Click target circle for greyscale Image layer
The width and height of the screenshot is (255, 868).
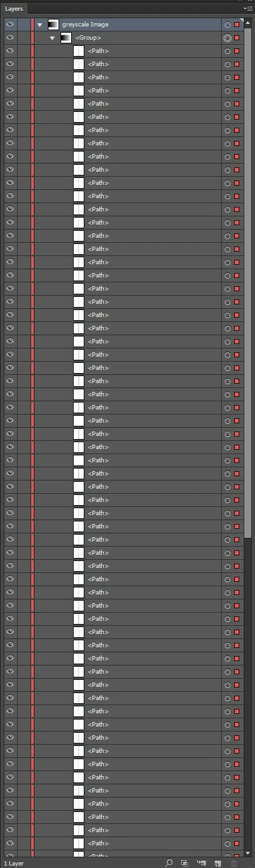pos(227,25)
